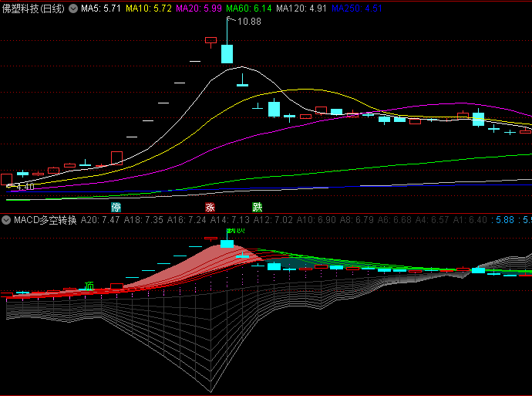Click the 10.88 high price label
This screenshot has height=396, width=532.
tap(249, 22)
